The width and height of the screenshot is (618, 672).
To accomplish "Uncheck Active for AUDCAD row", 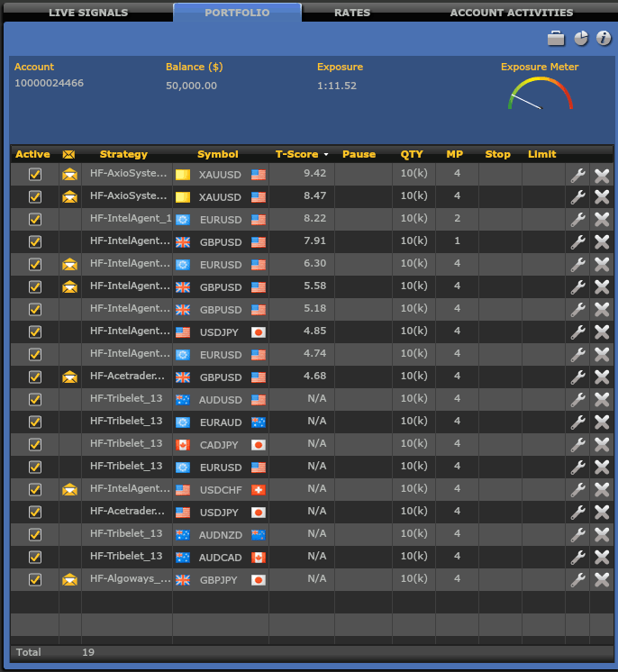I will click(x=35, y=557).
